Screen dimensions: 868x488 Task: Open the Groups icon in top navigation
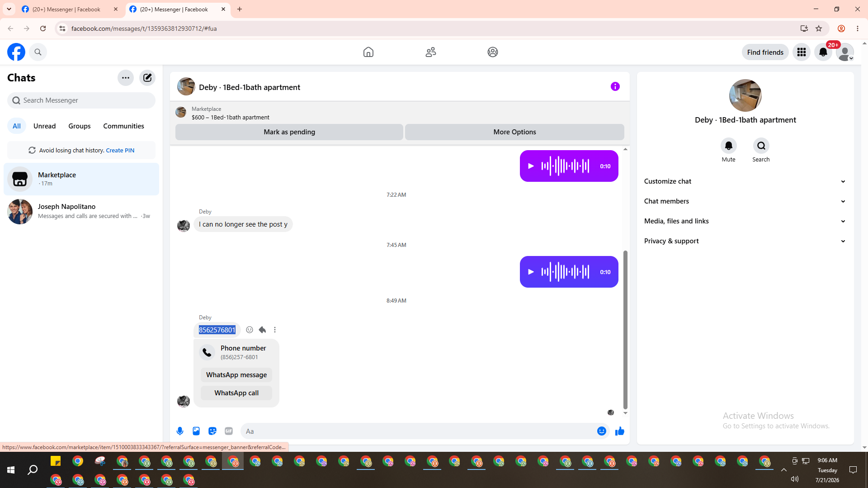coord(493,52)
